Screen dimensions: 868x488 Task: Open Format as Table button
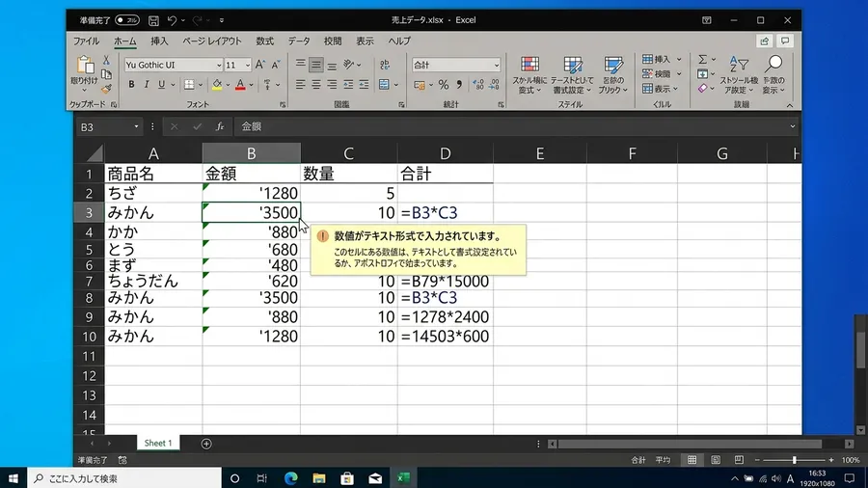coord(572,74)
